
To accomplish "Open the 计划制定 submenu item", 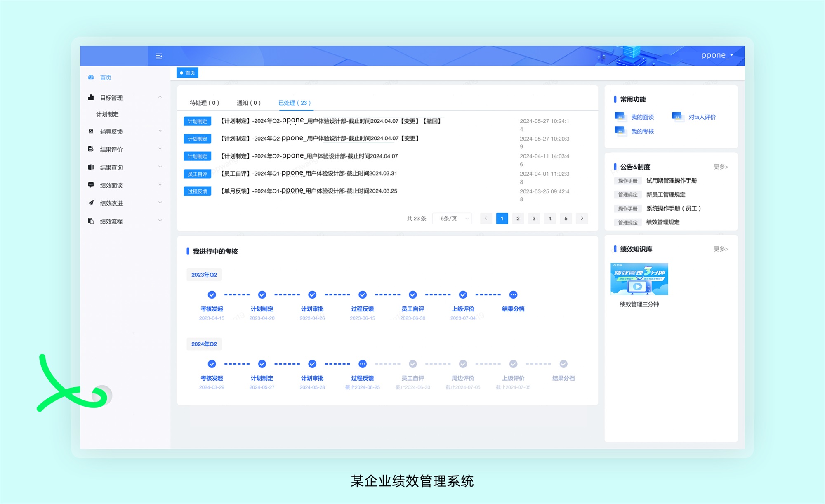I will coord(107,114).
